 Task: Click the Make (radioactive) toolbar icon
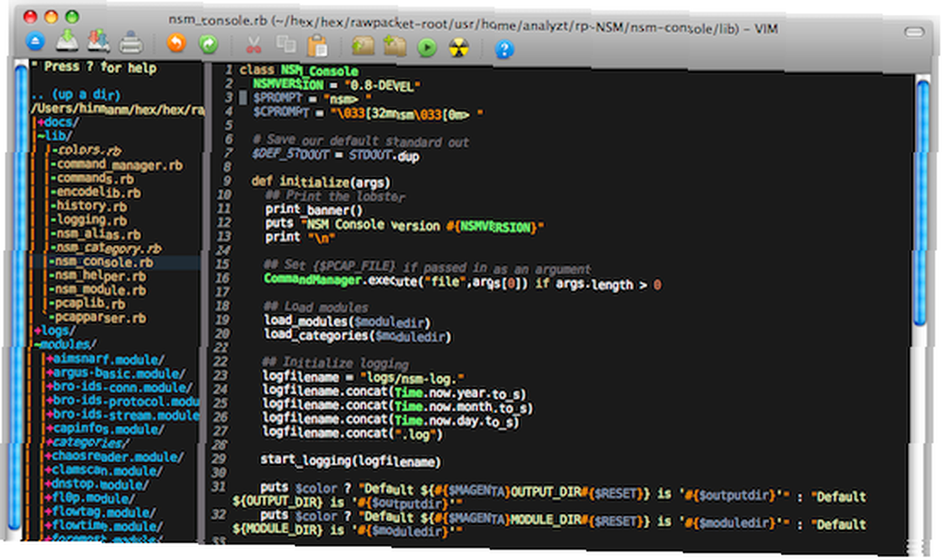[459, 48]
